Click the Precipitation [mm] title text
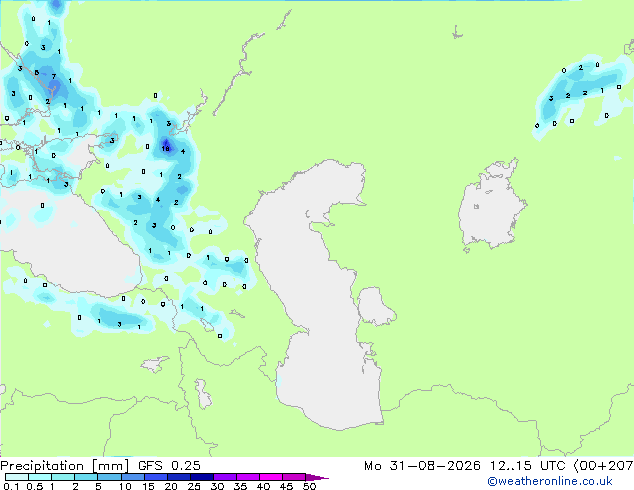The height and width of the screenshot is (490, 634). point(65,466)
